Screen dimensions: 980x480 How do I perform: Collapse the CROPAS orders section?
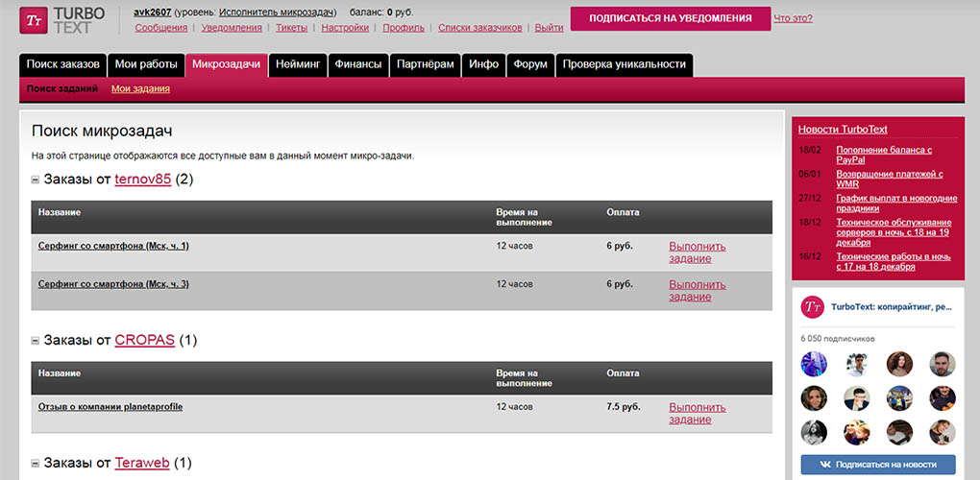click(35, 340)
